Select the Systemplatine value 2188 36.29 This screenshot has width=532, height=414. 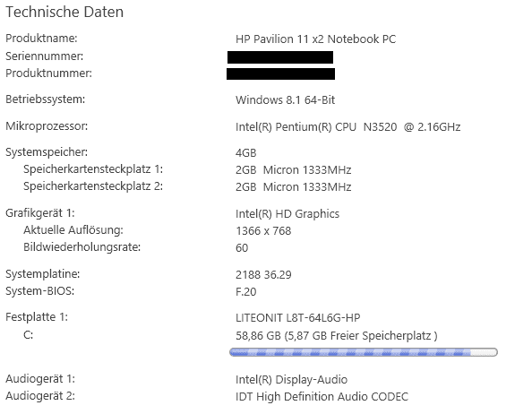263,275
